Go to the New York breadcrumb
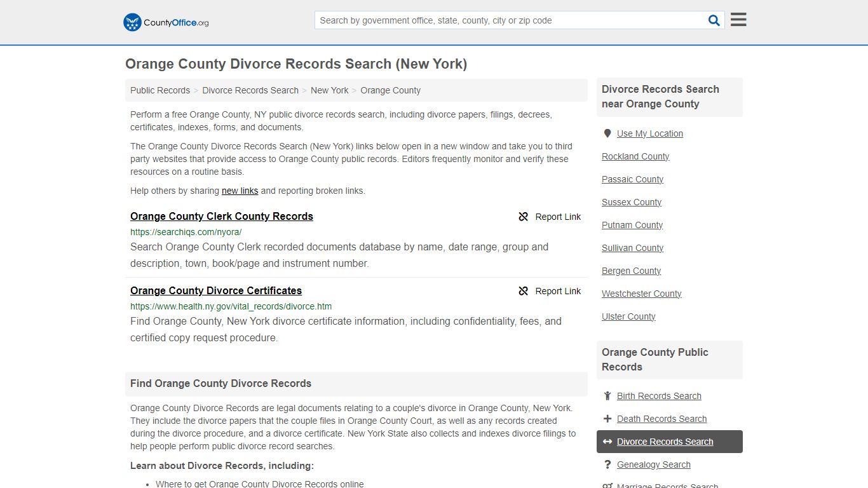Viewport: 868px width, 488px height. (329, 90)
